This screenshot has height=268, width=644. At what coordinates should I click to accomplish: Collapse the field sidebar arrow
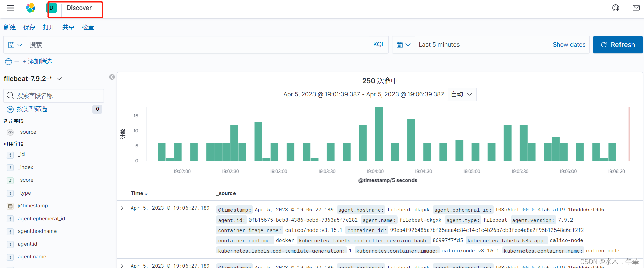tap(112, 77)
